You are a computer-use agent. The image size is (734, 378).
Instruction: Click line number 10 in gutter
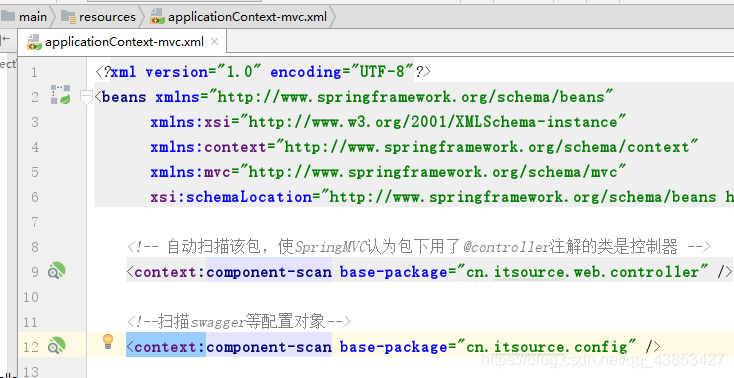tap(30, 297)
